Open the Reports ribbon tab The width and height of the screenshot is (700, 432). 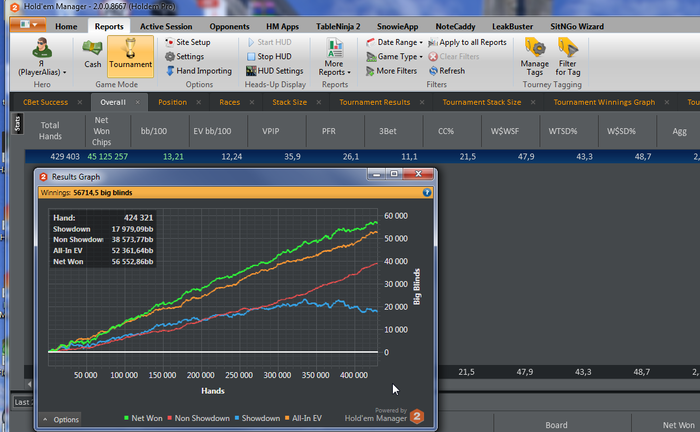109,26
